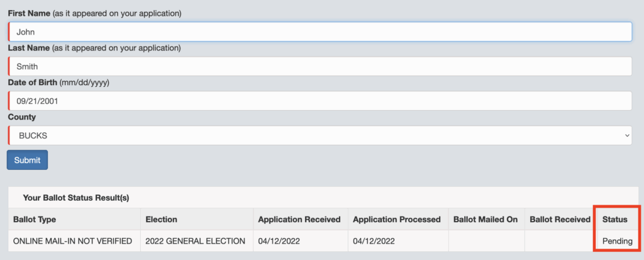Click the Your Ballot Status Result(s) heading

76,198
